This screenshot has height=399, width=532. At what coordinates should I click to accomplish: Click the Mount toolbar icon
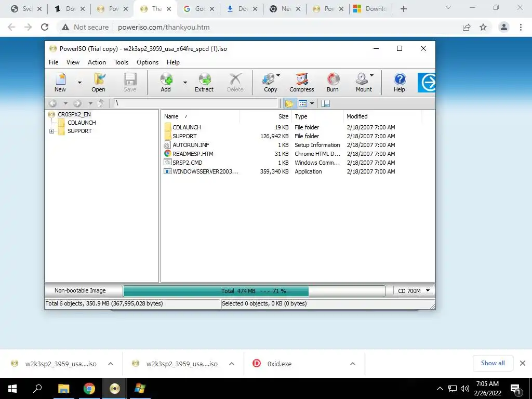(363, 83)
